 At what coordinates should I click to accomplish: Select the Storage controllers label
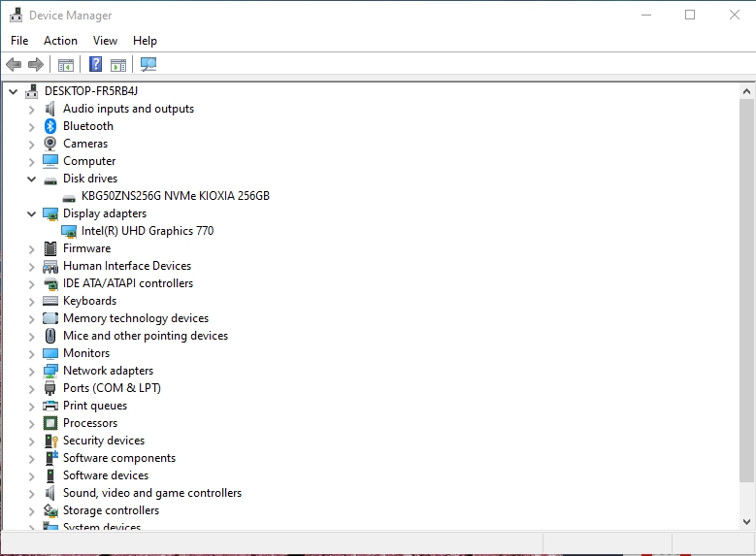(111, 510)
